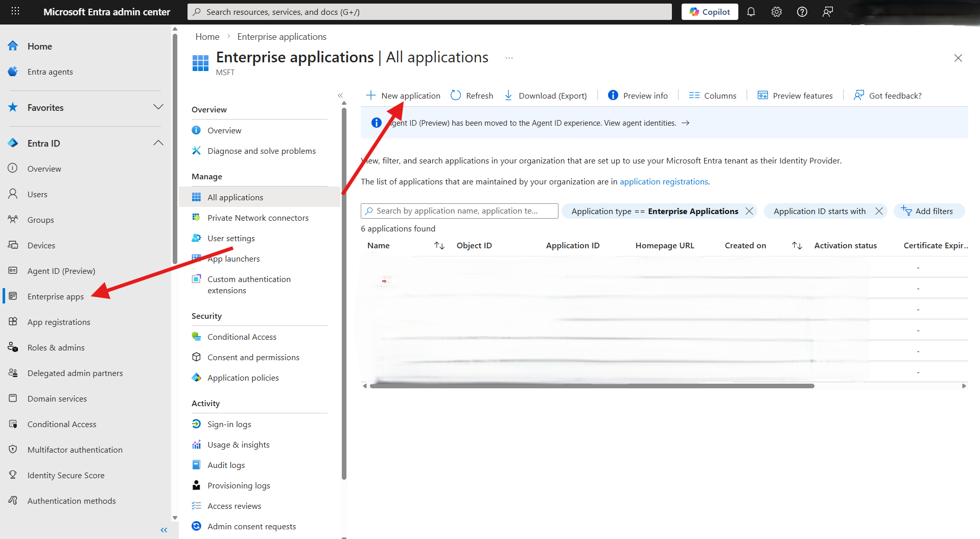Viewport: 980px width, 539px height.
Task: Select Conditional Access under Security
Action: point(241,336)
